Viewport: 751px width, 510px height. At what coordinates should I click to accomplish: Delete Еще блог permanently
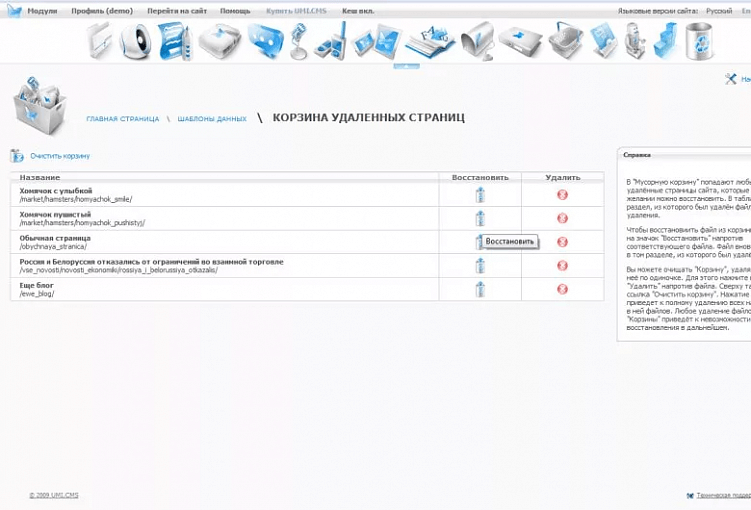[562, 289]
